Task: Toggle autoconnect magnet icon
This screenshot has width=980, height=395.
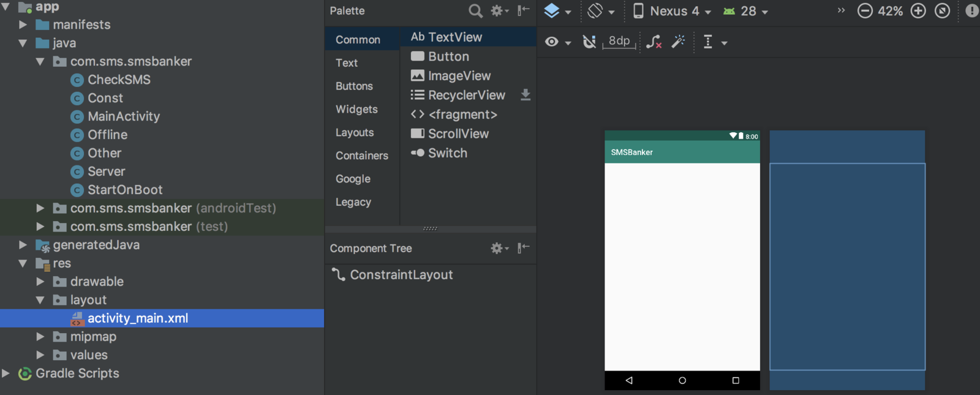Action: click(x=589, y=42)
